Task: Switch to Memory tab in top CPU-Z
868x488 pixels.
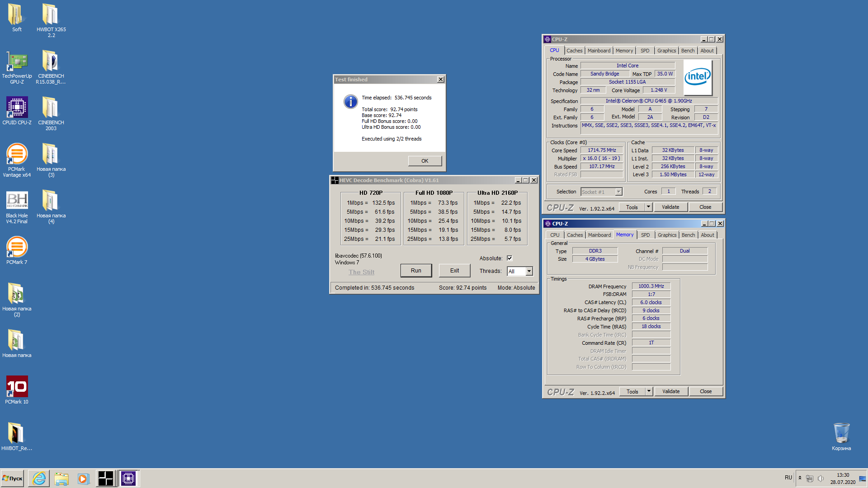Action: pyautogui.click(x=624, y=51)
